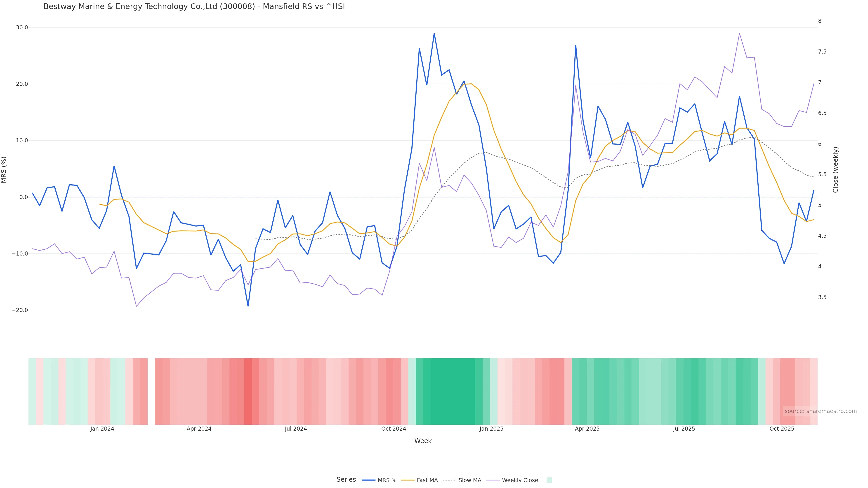Click the Series legend title
Viewport: 868px width, 488px height.
(x=346, y=480)
